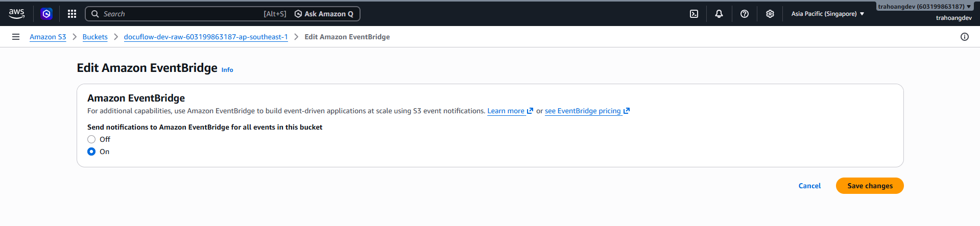Viewport: 980px width, 226px height.
Task: Open see EventBridge pricing link
Action: [587, 111]
